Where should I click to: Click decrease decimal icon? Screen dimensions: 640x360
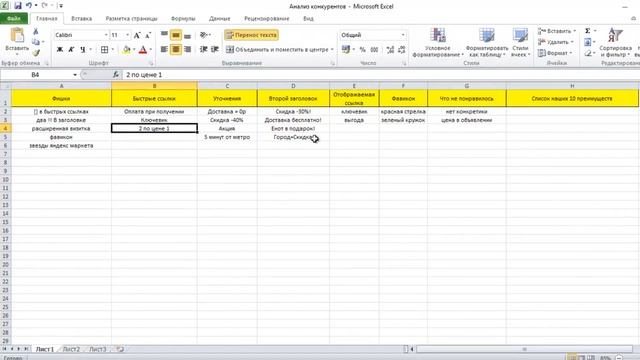(x=401, y=49)
